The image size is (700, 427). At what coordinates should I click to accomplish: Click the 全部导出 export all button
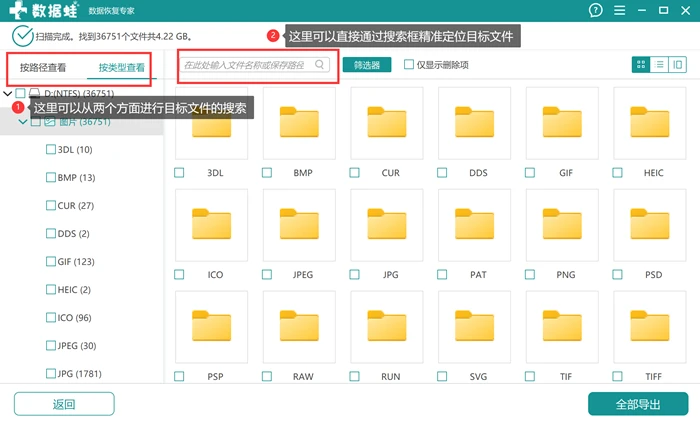(x=638, y=404)
